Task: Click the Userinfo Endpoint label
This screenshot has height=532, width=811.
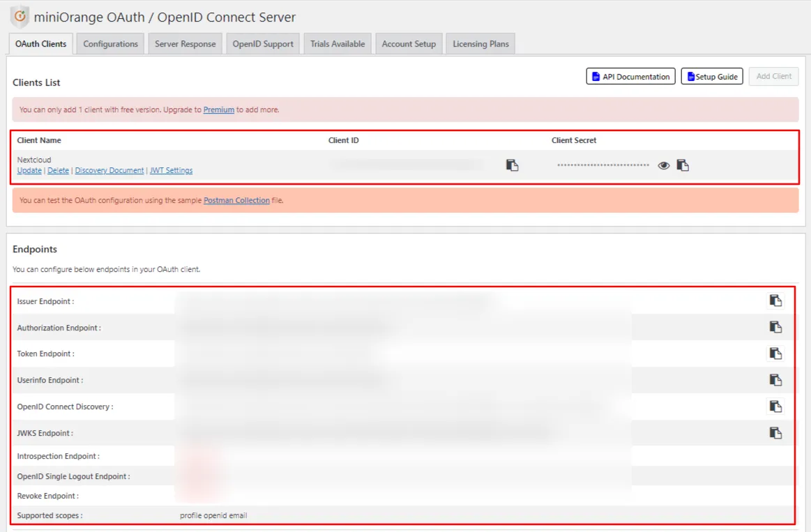Action: (x=50, y=380)
